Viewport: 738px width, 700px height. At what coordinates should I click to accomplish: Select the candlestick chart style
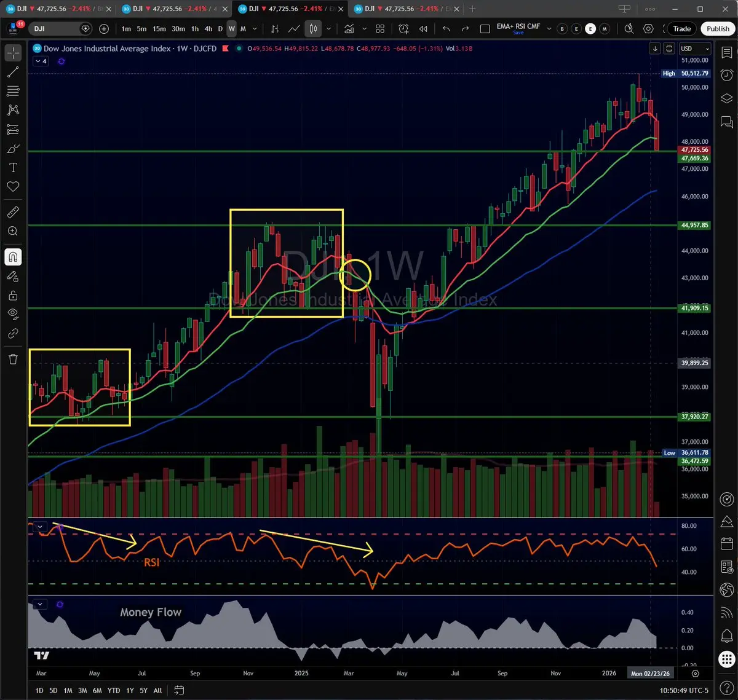pos(313,29)
